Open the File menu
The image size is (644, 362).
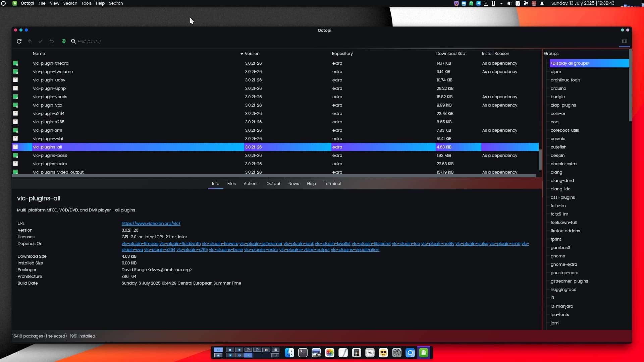tap(42, 3)
